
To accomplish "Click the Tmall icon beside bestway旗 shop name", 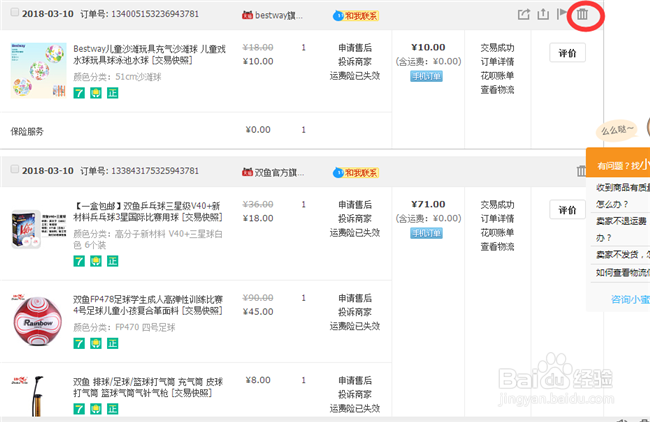I will click(247, 15).
